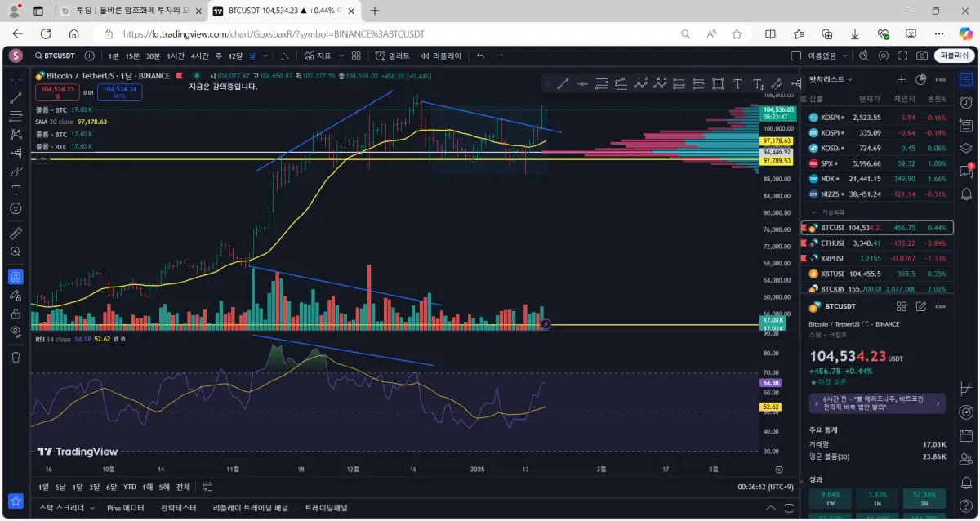Click the quick search magnifier icon in top toolbar
This screenshot has height=521, width=980.
click(x=865, y=56)
